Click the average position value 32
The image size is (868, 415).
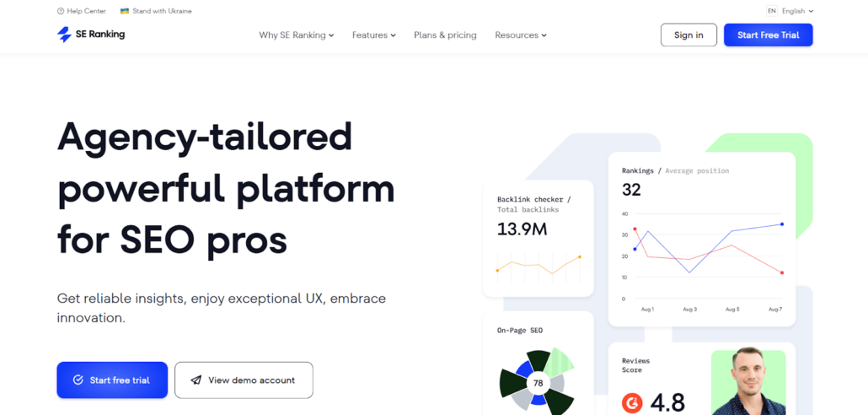pyautogui.click(x=631, y=190)
